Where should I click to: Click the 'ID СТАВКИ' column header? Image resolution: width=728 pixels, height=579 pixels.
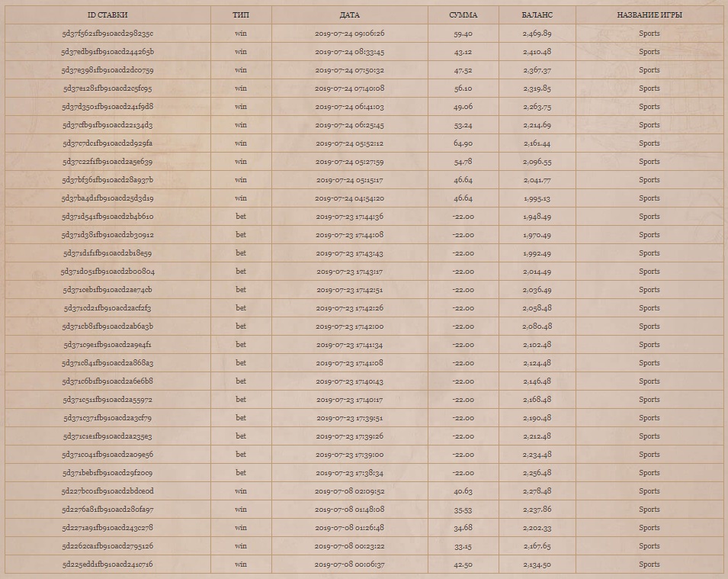pos(107,14)
